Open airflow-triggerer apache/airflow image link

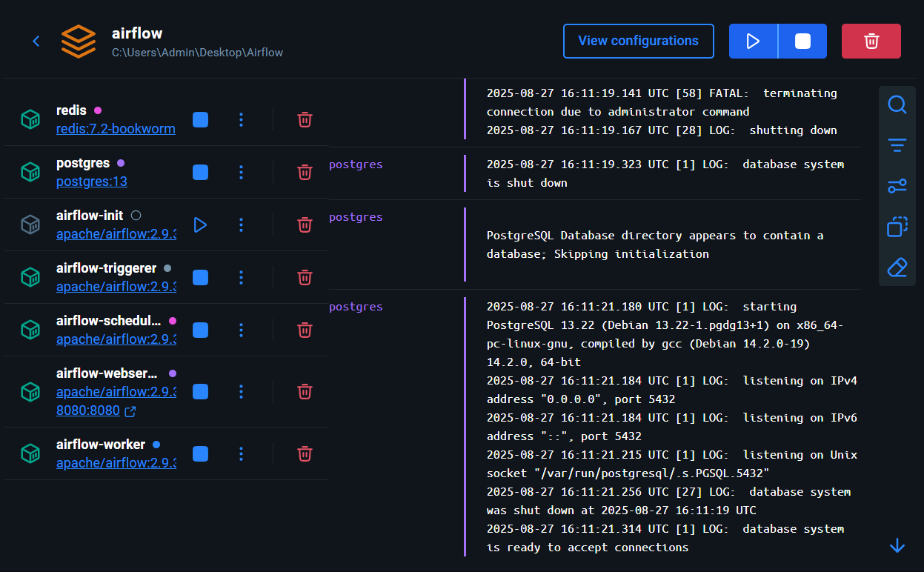116,287
